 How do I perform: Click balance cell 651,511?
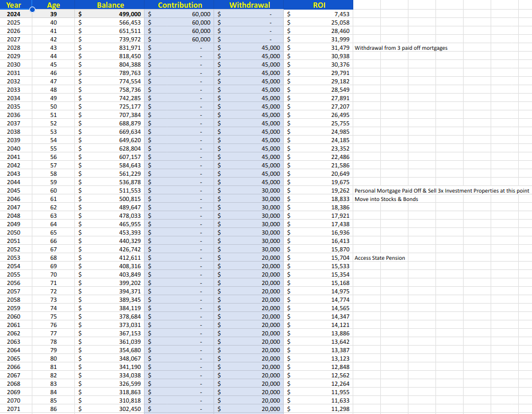coord(109,31)
